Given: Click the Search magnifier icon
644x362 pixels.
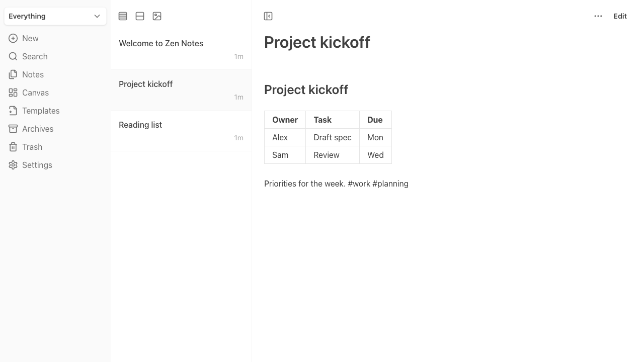Looking at the screenshot, I should pos(13,56).
